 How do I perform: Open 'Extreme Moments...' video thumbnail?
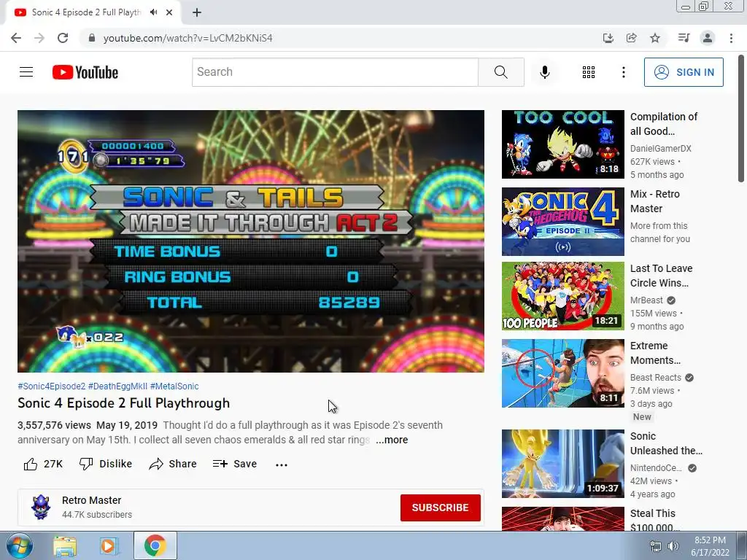[x=562, y=373]
